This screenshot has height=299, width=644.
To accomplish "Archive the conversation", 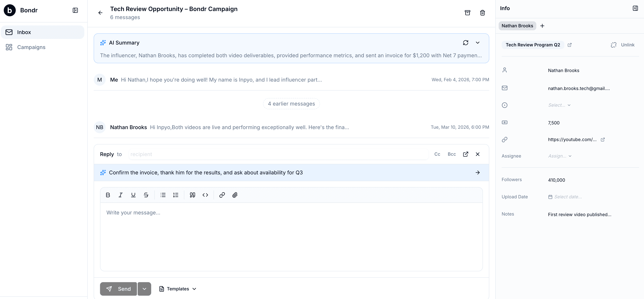I will [x=467, y=13].
